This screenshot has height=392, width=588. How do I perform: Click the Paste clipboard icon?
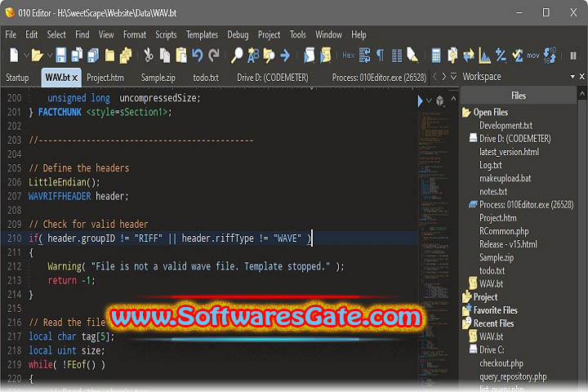[181, 56]
